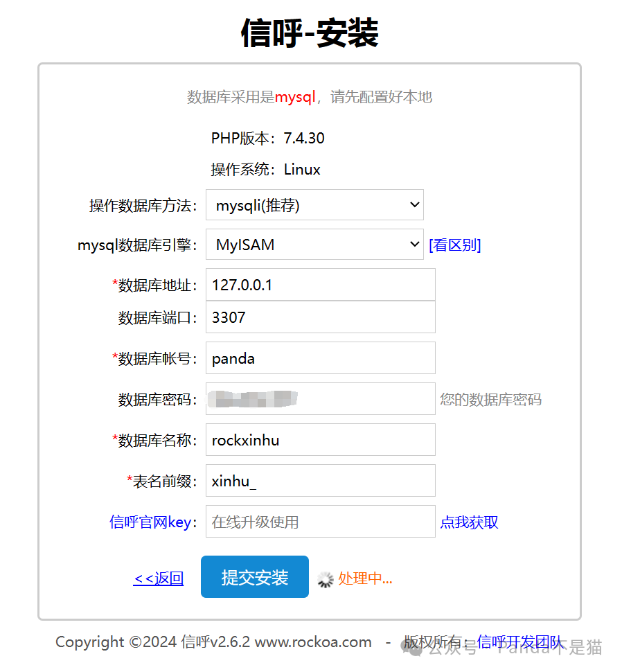Open the 信呼开发团队 footer link

[519, 642]
